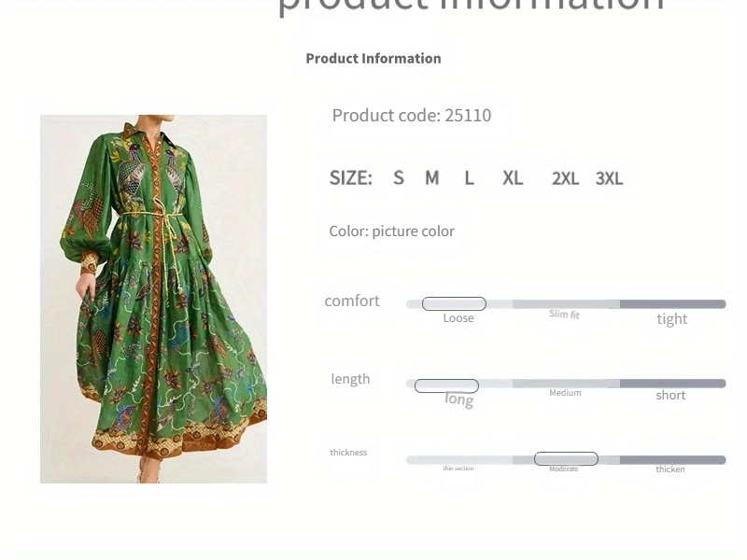This screenshot has width=747, height=560.
Task: Choose size L
Action: [x=470, y=178]
